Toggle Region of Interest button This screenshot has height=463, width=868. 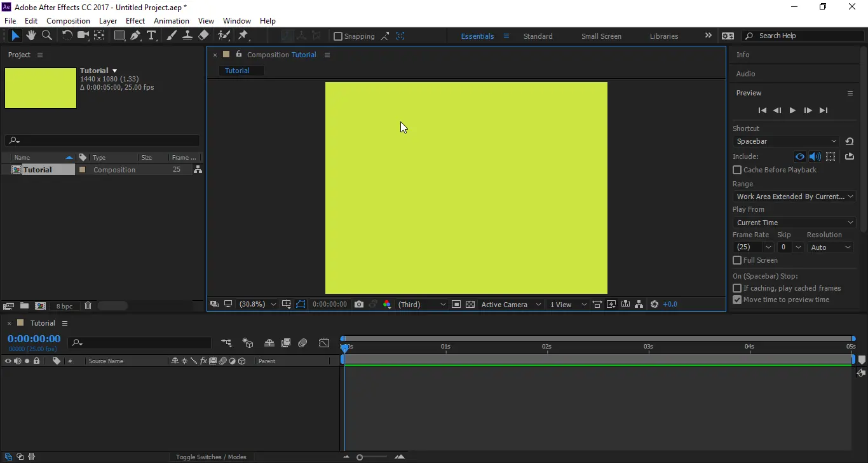[456, 305]
